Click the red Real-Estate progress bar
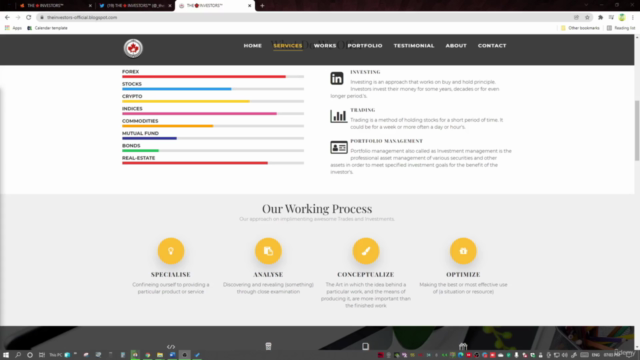640x360 pixels. [195, 163]
